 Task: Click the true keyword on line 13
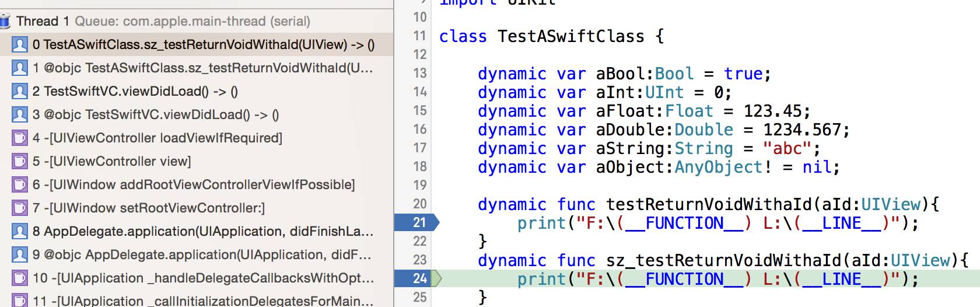point(743,74)
